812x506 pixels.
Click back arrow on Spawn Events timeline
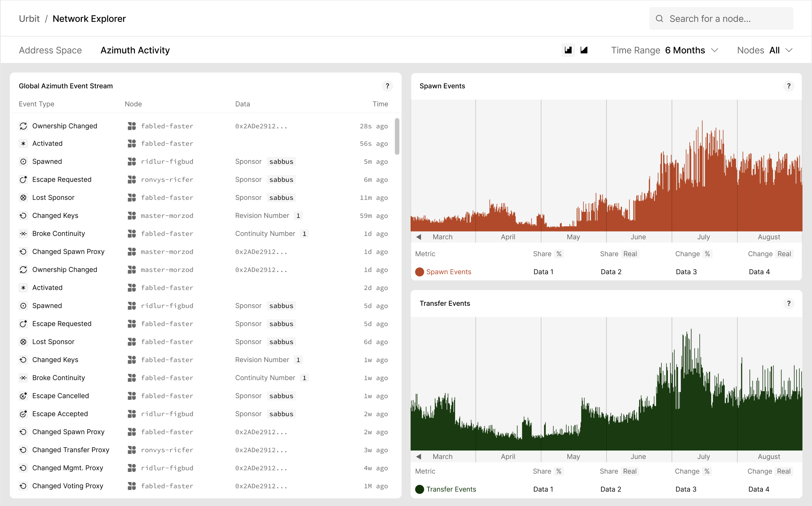tap(419, 237)
